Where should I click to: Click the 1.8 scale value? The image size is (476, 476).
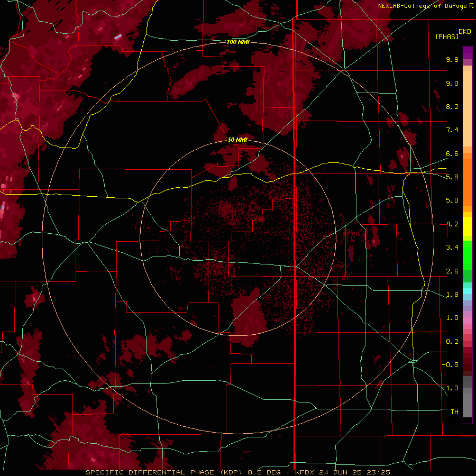pyautogui.click(x=452, y=295)
